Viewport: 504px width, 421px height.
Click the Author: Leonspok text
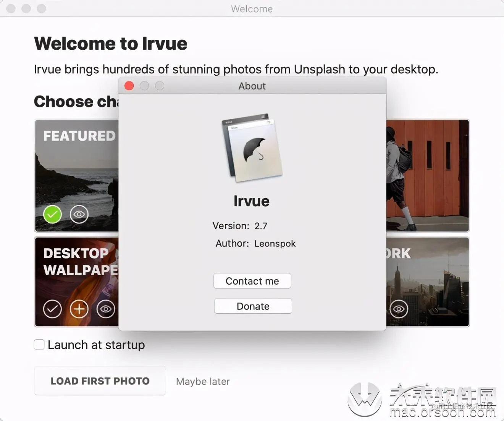click(255, 243)
